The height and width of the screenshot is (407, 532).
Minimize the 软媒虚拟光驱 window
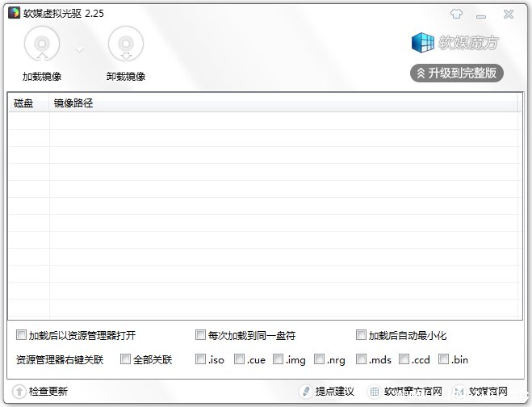[x=483, y=14]
